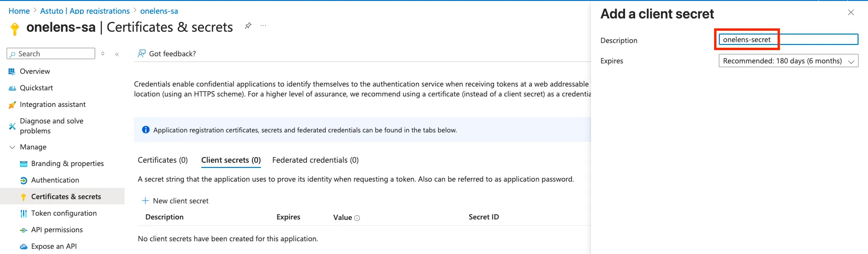Screen dimensions: 868x254
Task: Collapse the Manage section
Action: (12, 147)
